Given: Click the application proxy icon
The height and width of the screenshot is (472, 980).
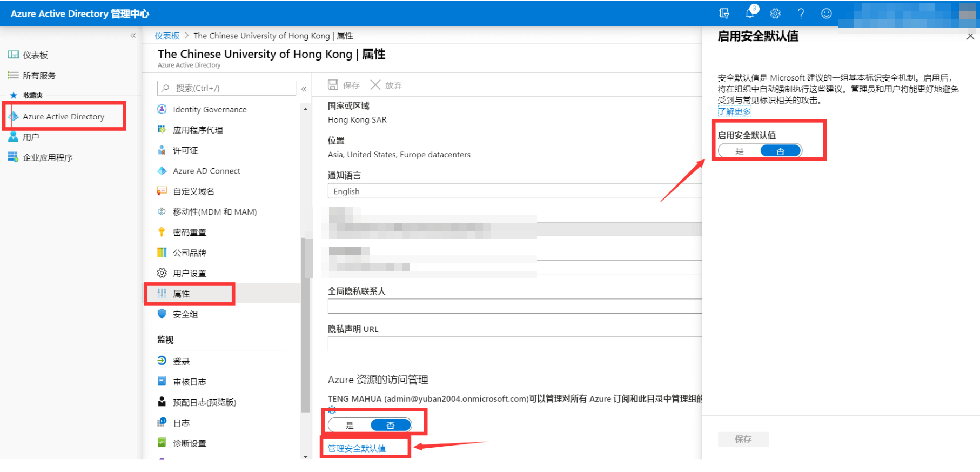Looking at the screenshot, I should [162, 130].
